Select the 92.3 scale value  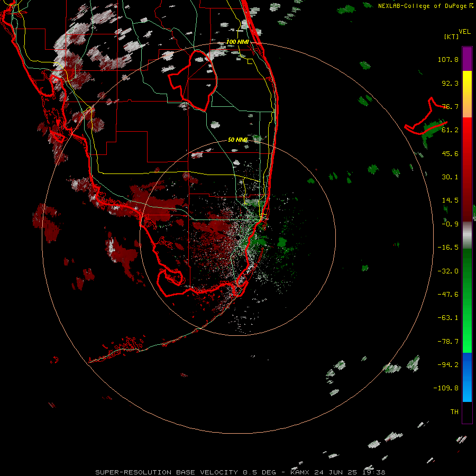click(x=450, y=83)
